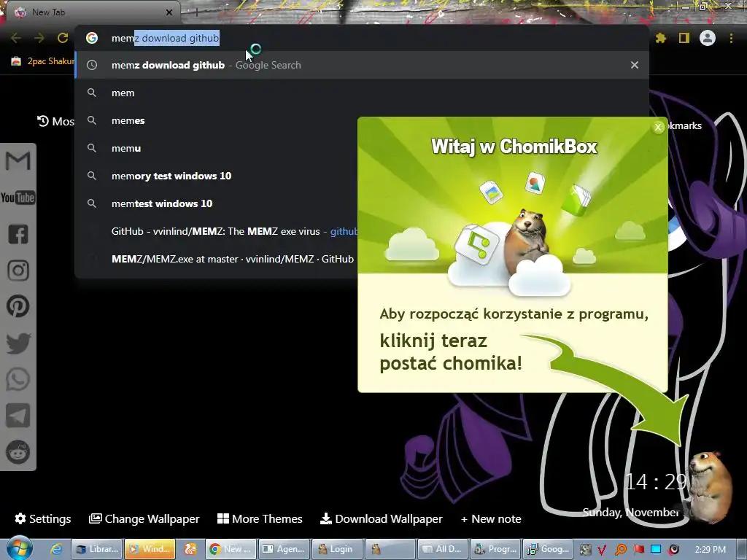Switch to the 'Goog...' taskbar window
Viewport: 747px width, 560px height.
(x=548, y=549)
